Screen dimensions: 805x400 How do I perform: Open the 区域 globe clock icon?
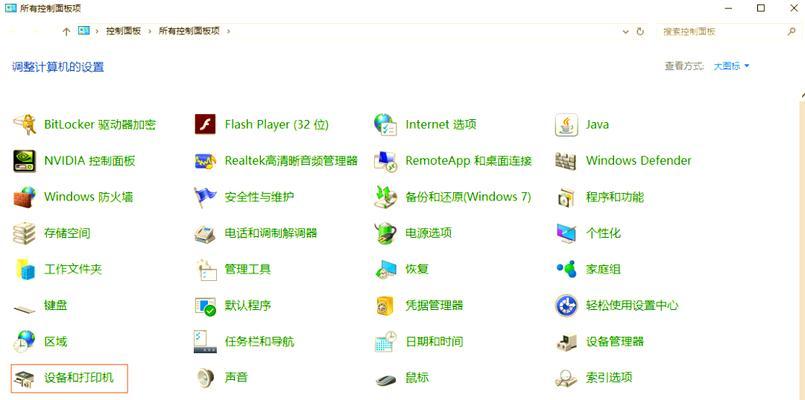[24, 342]
